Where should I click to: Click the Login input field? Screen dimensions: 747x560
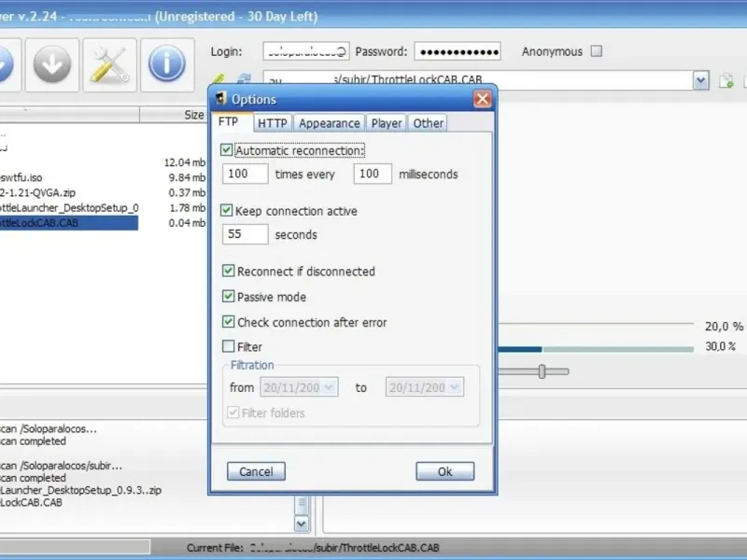pyautogui.click(x=306, y=51)
